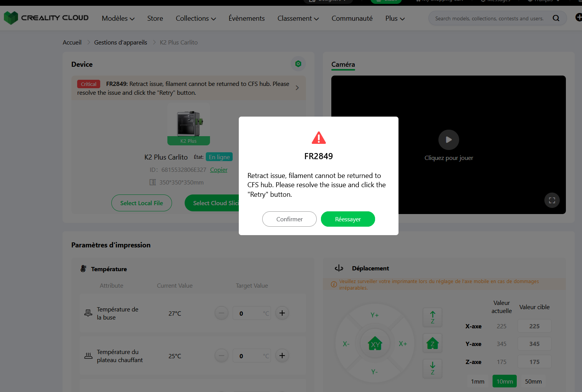
Task: Click the thermometer icon beside Température
Action: (x=83, y=268)
